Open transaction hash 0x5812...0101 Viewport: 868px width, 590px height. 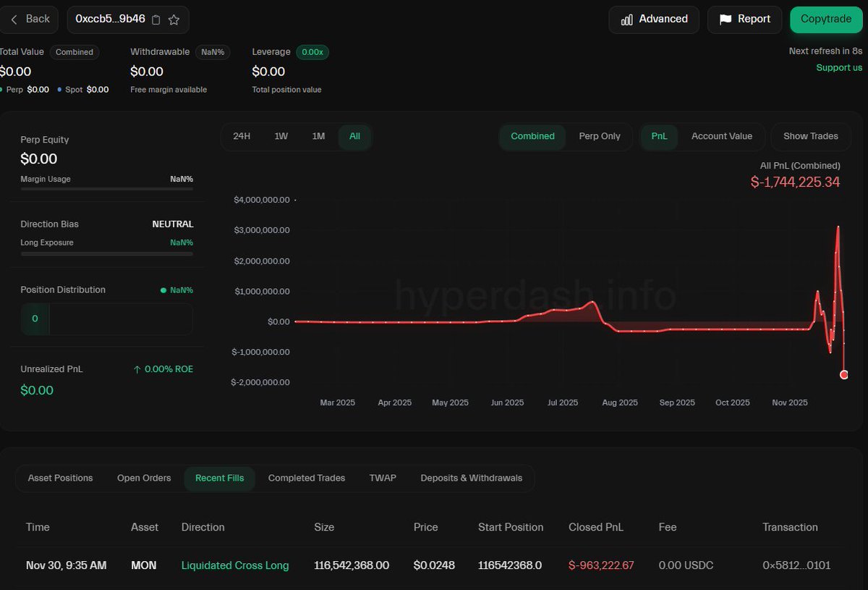(x=796, y=565)
